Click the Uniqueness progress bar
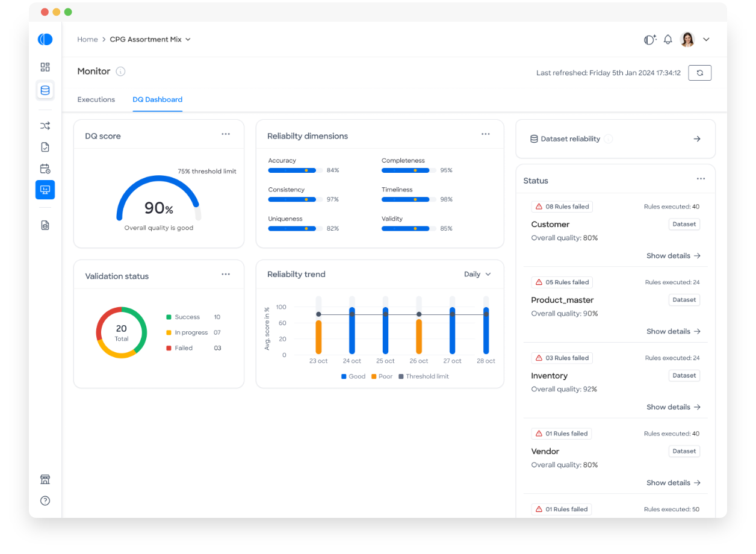Viewport: 756px width, 554px height. pyautogui.click(x=296, y=229)
